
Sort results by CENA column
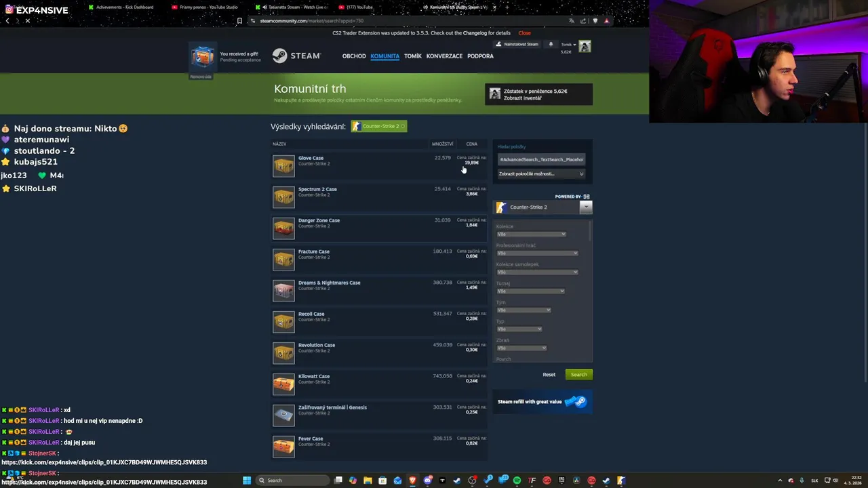tap(471, 144)
